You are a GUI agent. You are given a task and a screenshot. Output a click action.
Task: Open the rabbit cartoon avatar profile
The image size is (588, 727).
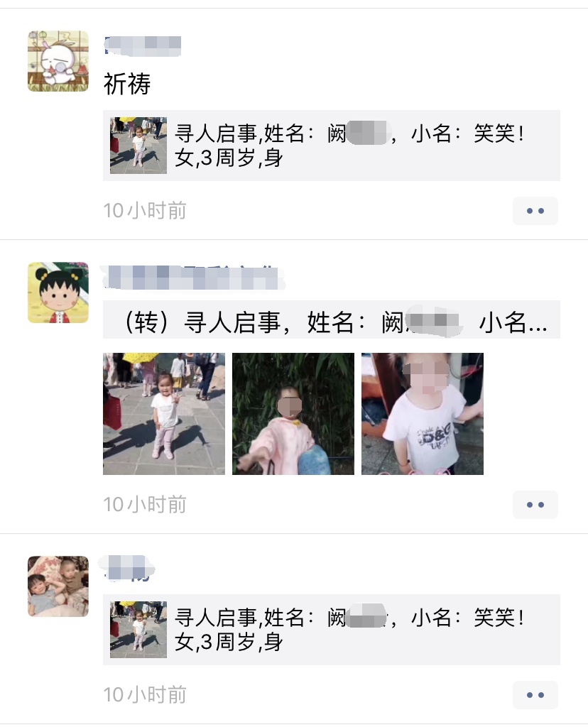(58, 61)
